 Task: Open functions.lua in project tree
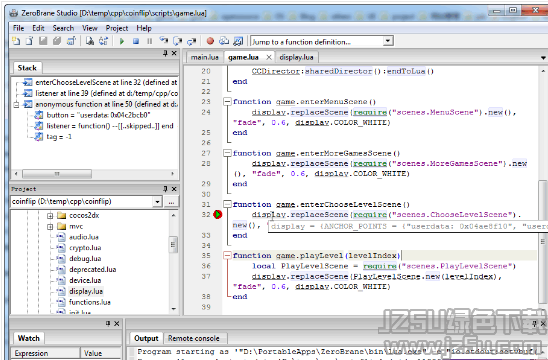(x=90, y=302)
